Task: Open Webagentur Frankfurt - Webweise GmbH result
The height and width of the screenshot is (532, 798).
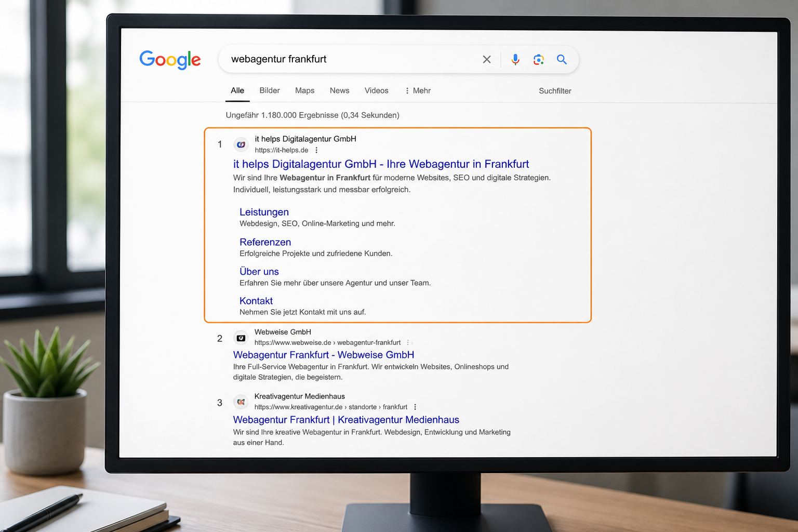Action: coord(324,355)
